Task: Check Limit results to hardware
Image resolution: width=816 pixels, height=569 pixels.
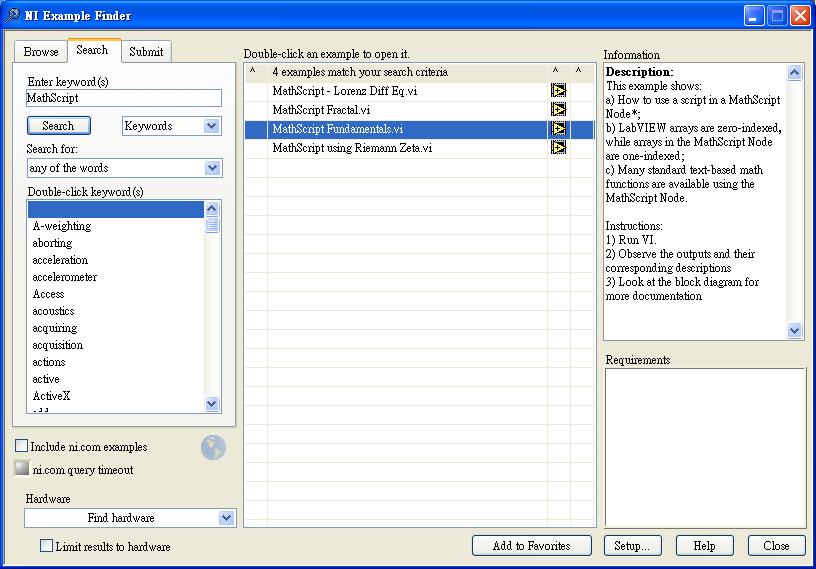Action: pyautogui.click(x=46, y=546)
